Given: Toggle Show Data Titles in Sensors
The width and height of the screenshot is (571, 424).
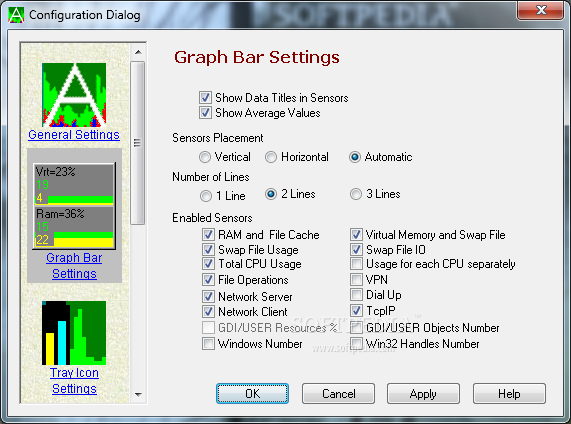Looking at the screenshot, I should coord(205,98).
